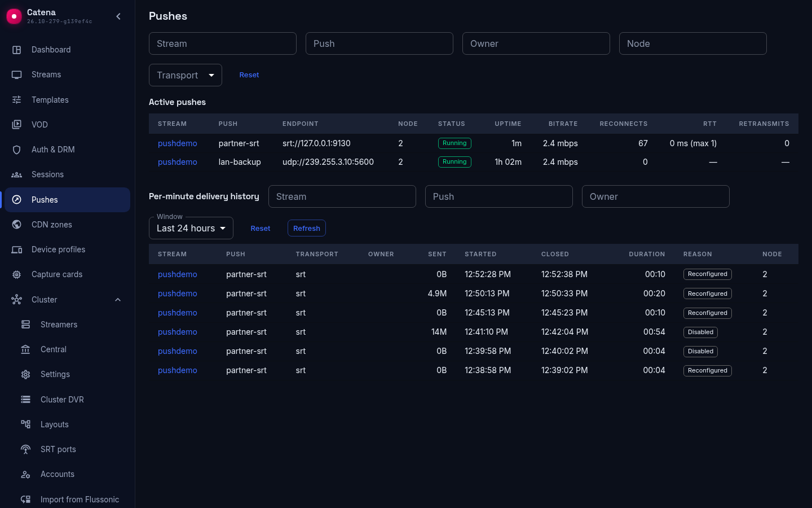Click the Auth & DRM shield icon

click(x=17, y=150)
